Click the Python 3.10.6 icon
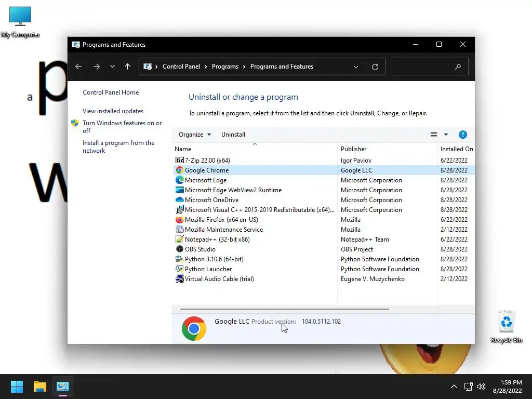The height and width of the screenshot is (399, 532). (x=179, y=259)
